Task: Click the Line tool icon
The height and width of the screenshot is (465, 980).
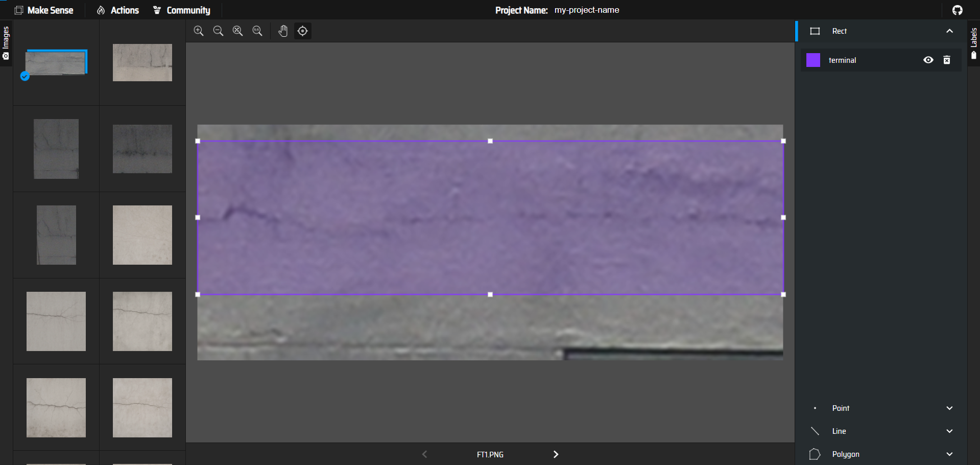Action: coord(815,431)
